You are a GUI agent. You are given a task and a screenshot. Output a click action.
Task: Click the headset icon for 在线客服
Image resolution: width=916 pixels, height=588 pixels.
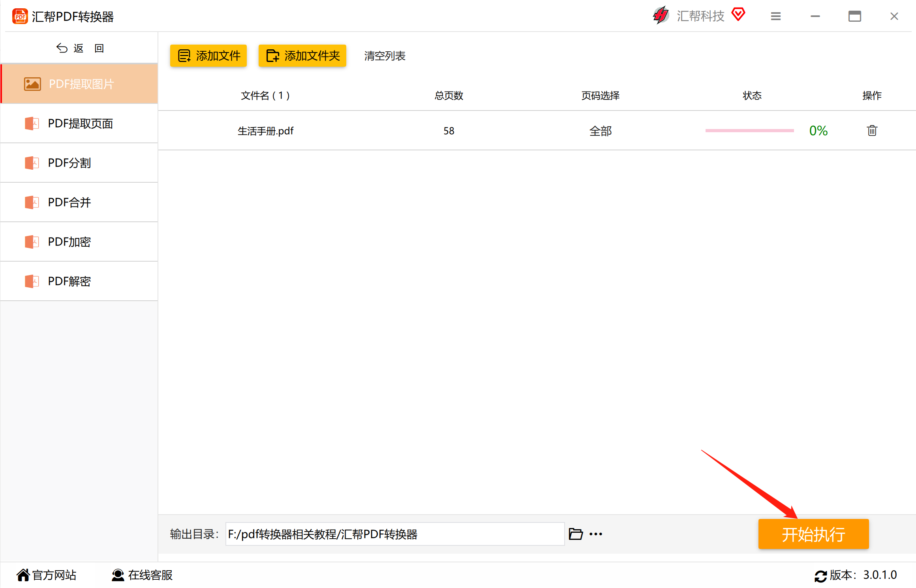[x=118, y=575]
